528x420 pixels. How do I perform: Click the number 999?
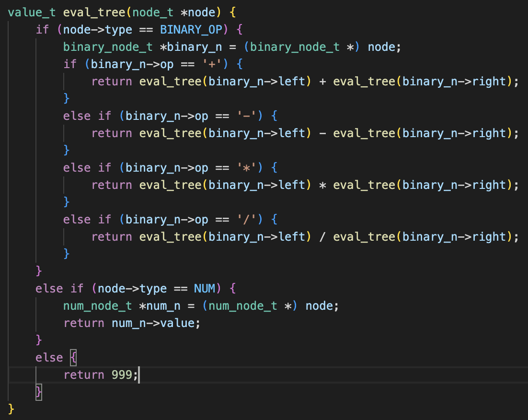[122, 375]
